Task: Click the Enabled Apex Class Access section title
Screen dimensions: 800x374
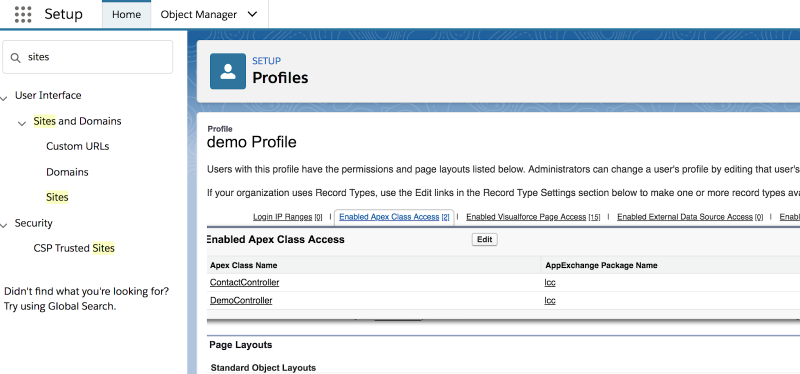Action: (x=276, y=239)
